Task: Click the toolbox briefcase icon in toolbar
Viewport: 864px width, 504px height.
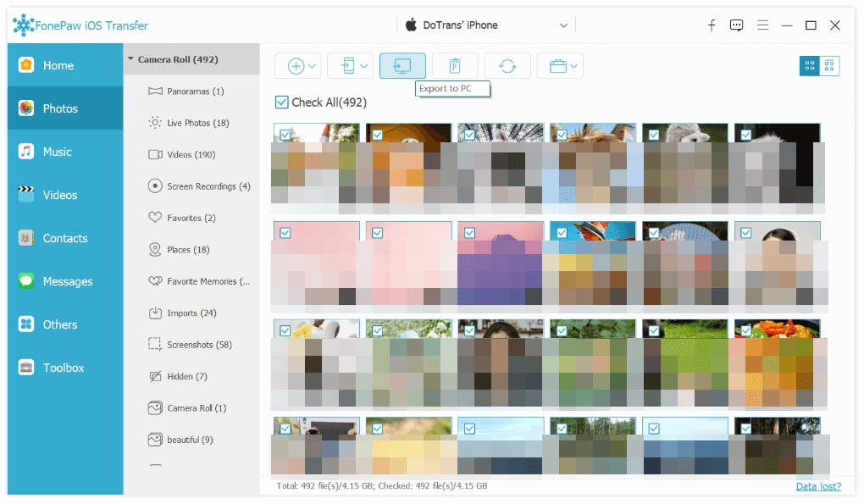Action: (x=558, y=66)
